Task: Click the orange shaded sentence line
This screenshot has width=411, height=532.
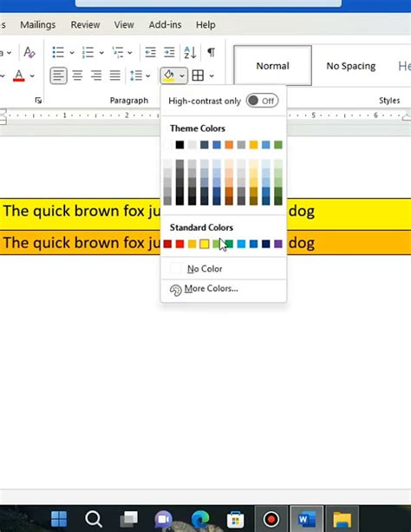Action: click(x=205, y=242)
